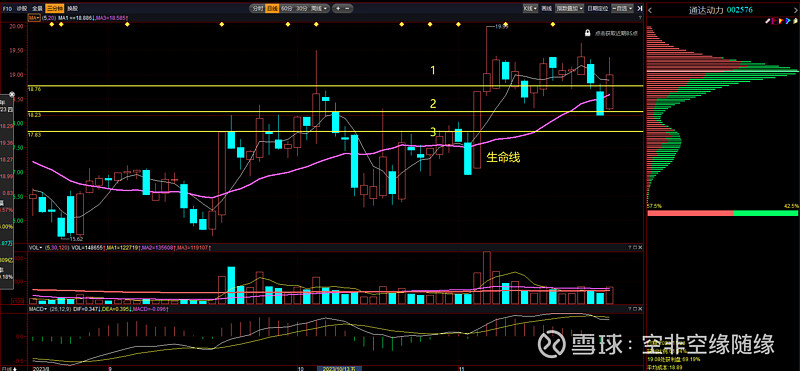Viewport: 800px width, 371px height.
Task: Open the 指数叠加 overlay dropdown
Action: [x=569, y=9]
